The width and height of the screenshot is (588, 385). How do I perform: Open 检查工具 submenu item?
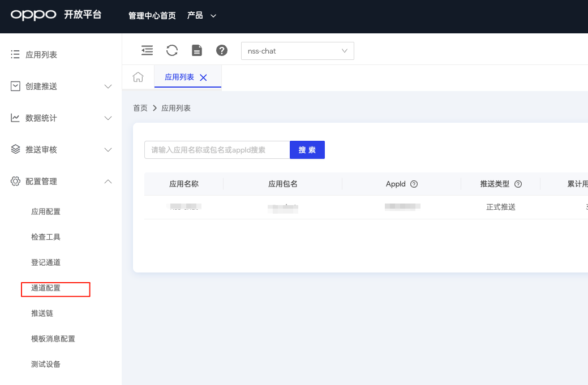(x=46, y=237)
